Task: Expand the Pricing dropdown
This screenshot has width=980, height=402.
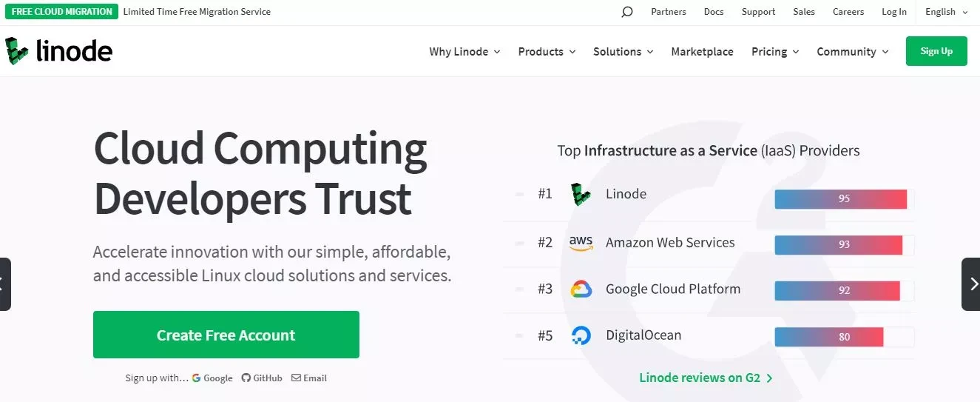Action: click(775, 51)
